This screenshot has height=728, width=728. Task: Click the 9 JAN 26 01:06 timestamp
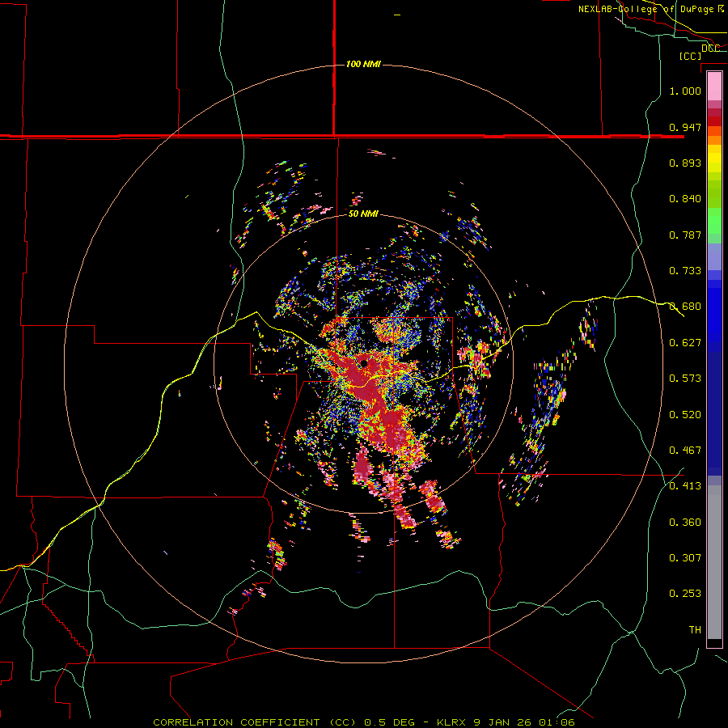523,722
